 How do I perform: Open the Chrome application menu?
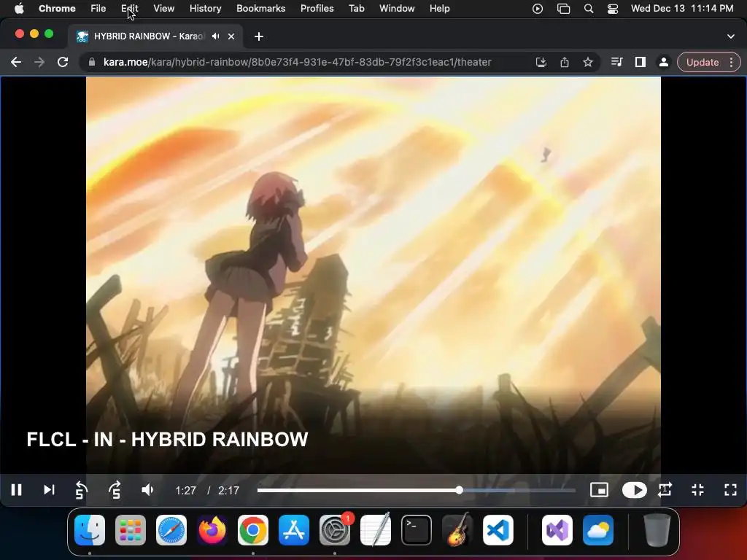(57, 8)
